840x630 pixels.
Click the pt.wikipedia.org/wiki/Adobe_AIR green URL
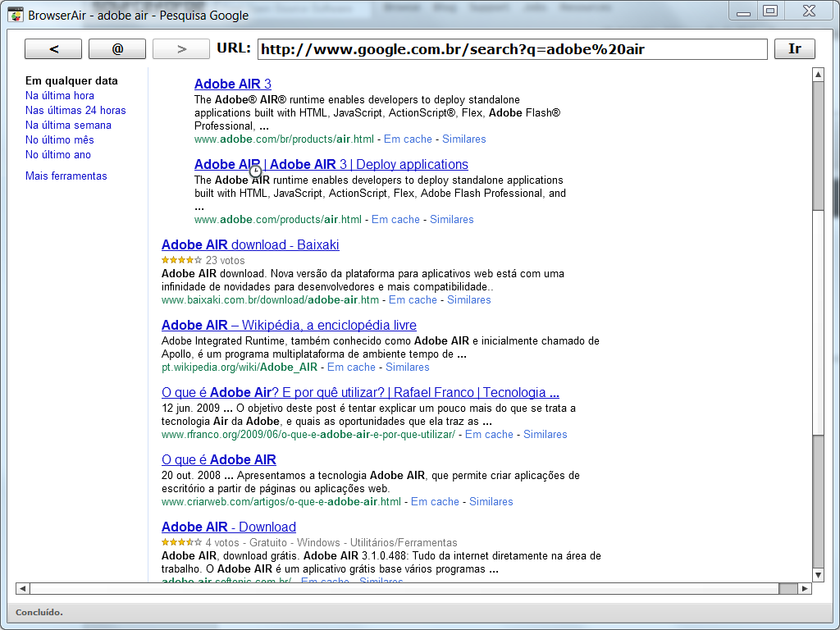[240, 367]
